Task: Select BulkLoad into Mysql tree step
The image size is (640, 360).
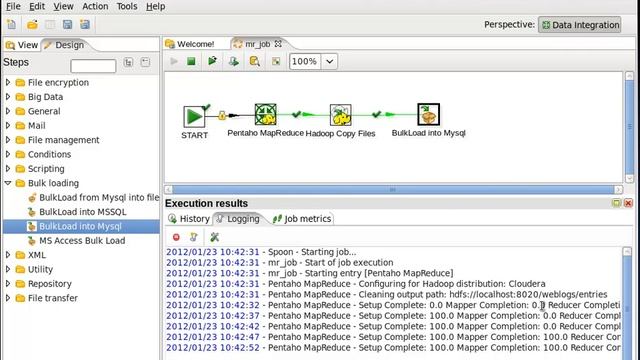Action: (x=81, y=226)
